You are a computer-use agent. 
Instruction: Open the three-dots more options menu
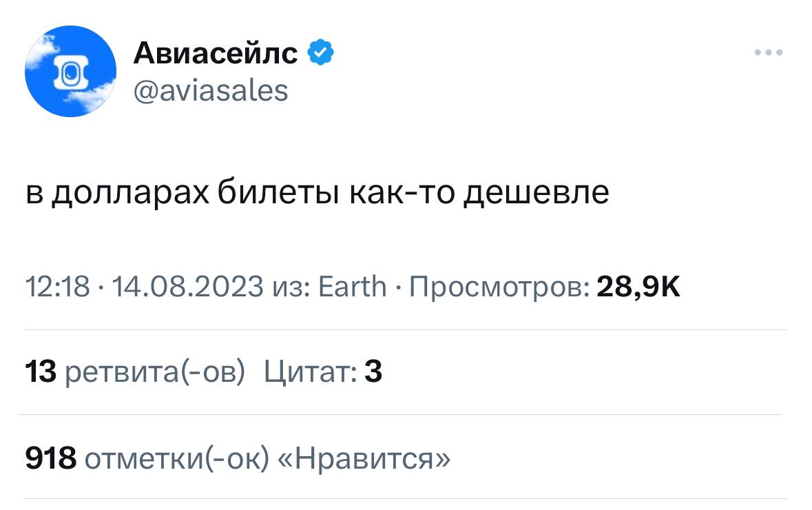pos(769,52)
